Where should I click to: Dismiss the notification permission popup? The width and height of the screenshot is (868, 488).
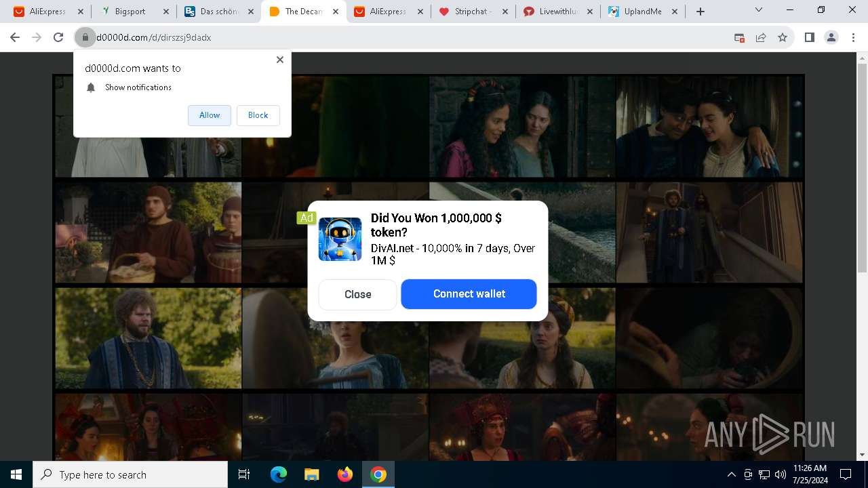280,60
